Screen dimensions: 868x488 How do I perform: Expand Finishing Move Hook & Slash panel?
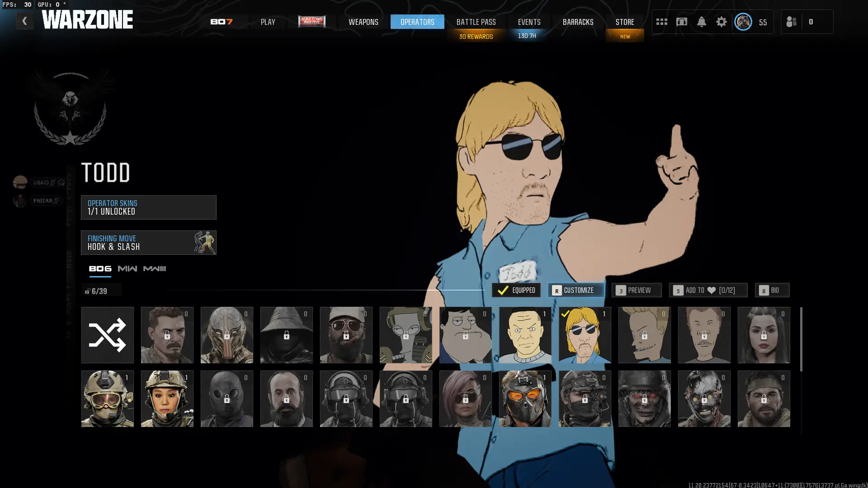(148, 243)
